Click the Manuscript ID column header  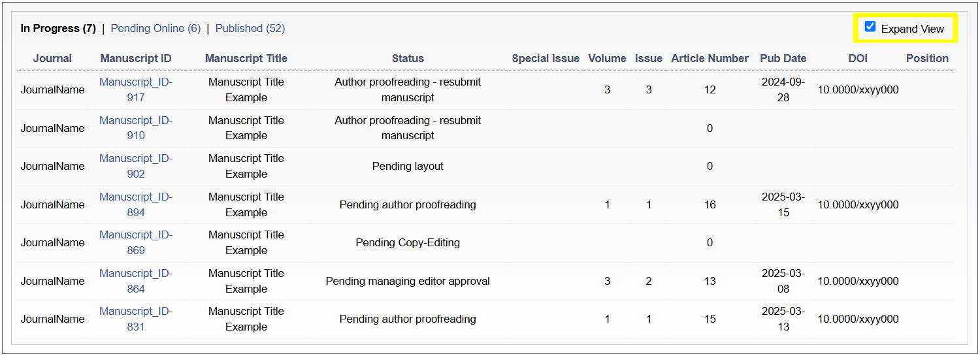click(136, 58)
